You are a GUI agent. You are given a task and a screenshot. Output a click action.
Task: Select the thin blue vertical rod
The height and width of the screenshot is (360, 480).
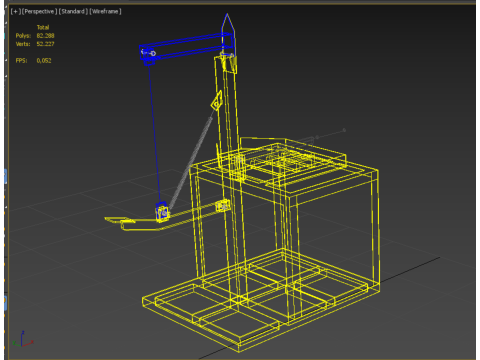155,133
